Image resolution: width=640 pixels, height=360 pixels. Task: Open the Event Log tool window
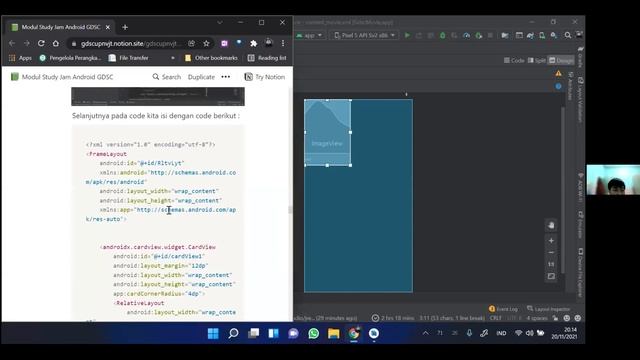503,309
